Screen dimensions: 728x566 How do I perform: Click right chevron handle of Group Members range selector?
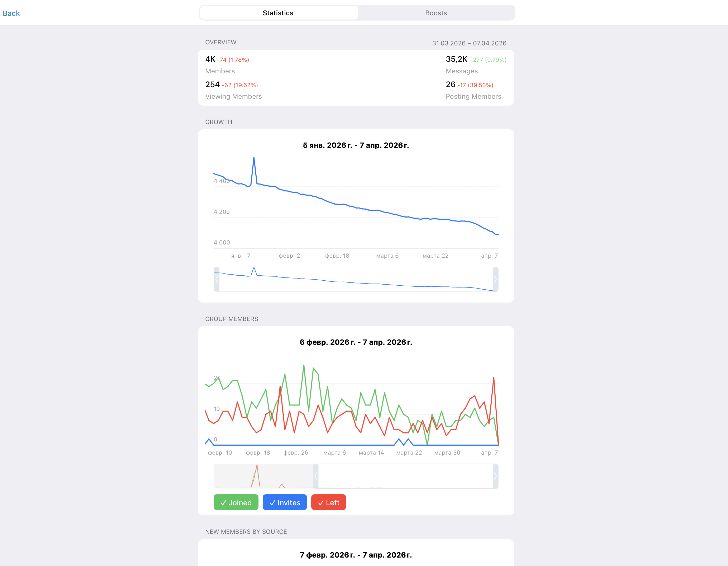[x=495, y=476]
